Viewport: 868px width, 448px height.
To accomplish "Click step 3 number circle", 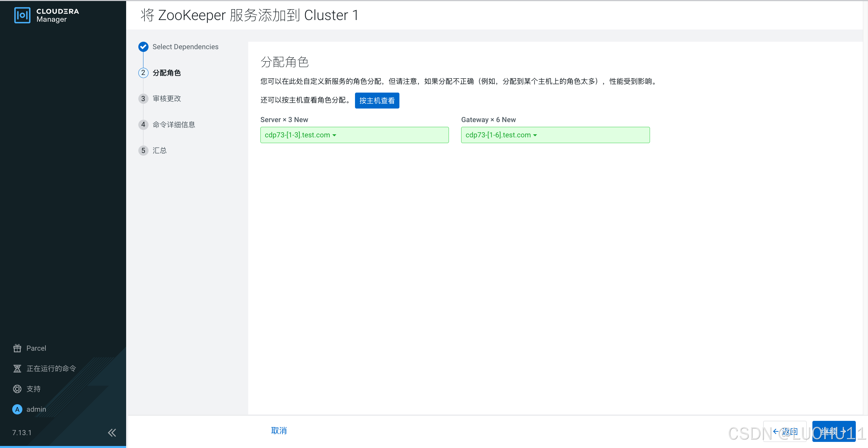I will (x=143, y=99).
